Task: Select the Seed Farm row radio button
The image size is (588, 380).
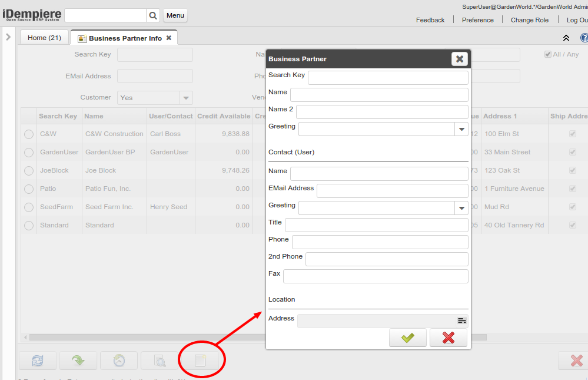Action: coord(29,207)
